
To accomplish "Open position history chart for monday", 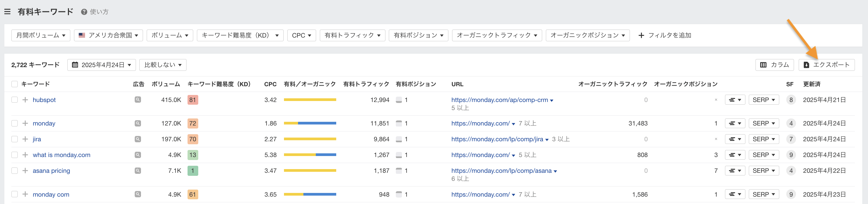I will pyautogui.click(x=735, y=123).
